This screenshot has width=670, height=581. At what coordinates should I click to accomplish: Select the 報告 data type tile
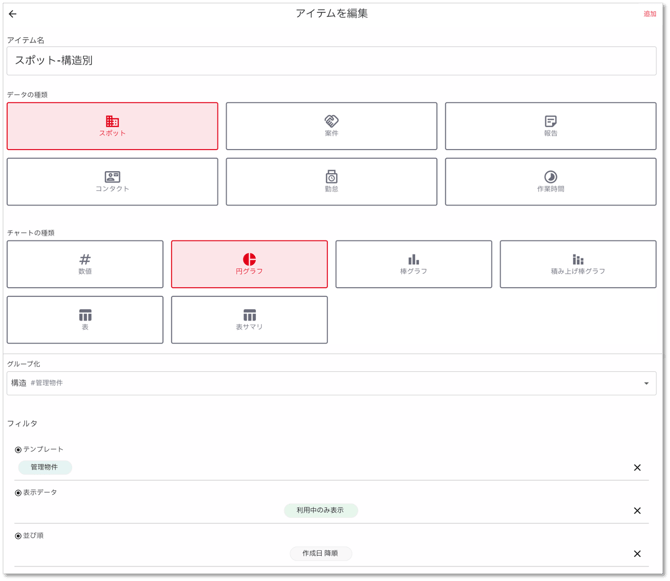pyautogui.click(x=550, y=126)
